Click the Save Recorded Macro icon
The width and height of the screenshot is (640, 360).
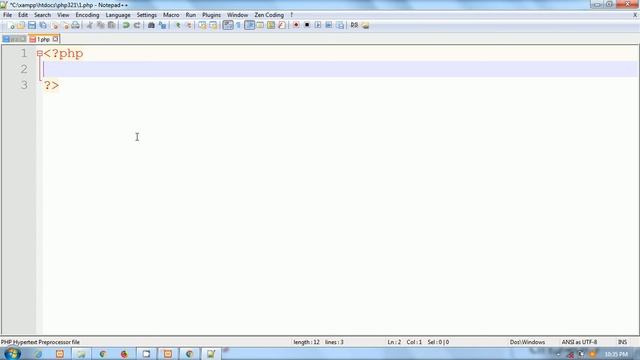(x=340, y=25)
